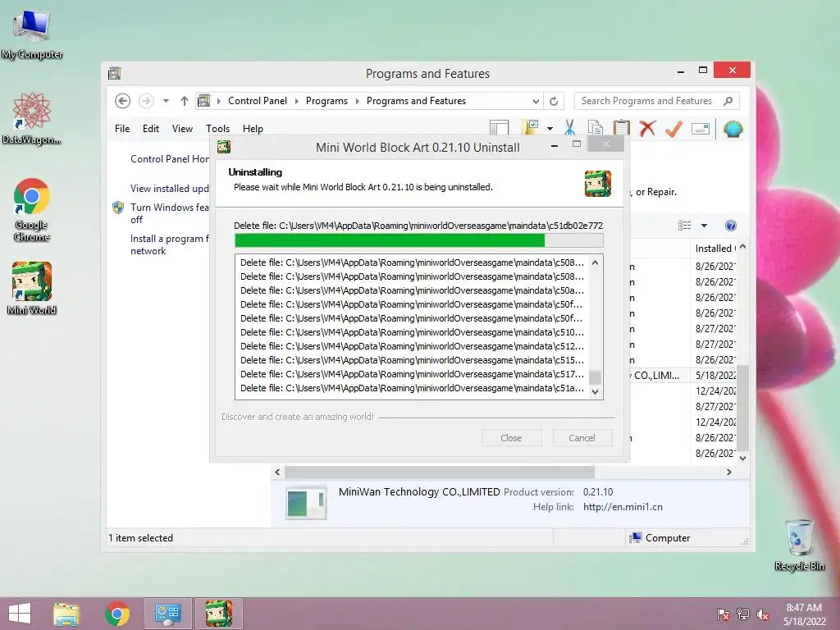Click the orange checkmark Properties icon
840x630 pixels.
pos(674,128)
